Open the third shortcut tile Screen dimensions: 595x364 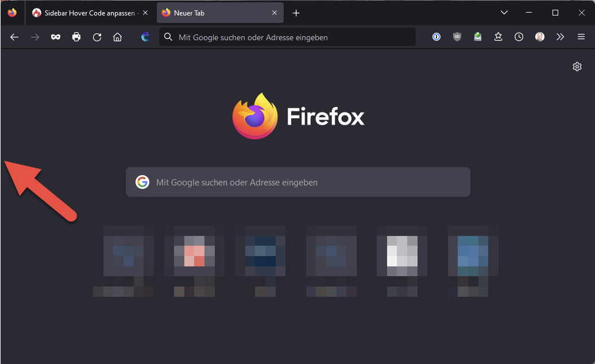click(265, 261)
